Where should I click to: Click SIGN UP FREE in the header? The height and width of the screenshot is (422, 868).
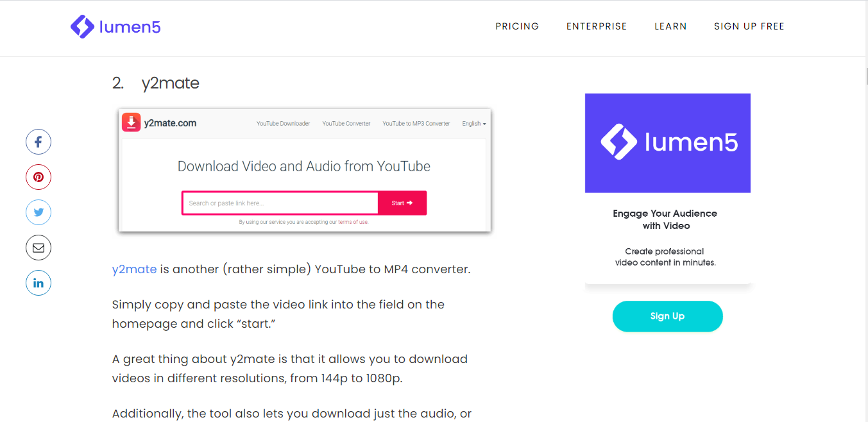click(x=749, y=26)
